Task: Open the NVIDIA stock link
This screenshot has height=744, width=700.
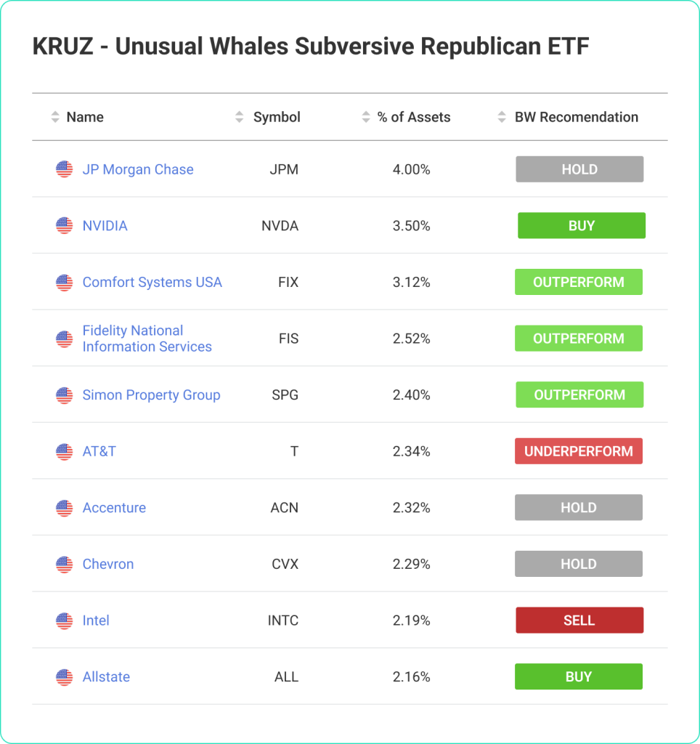Action: point(105,225)
